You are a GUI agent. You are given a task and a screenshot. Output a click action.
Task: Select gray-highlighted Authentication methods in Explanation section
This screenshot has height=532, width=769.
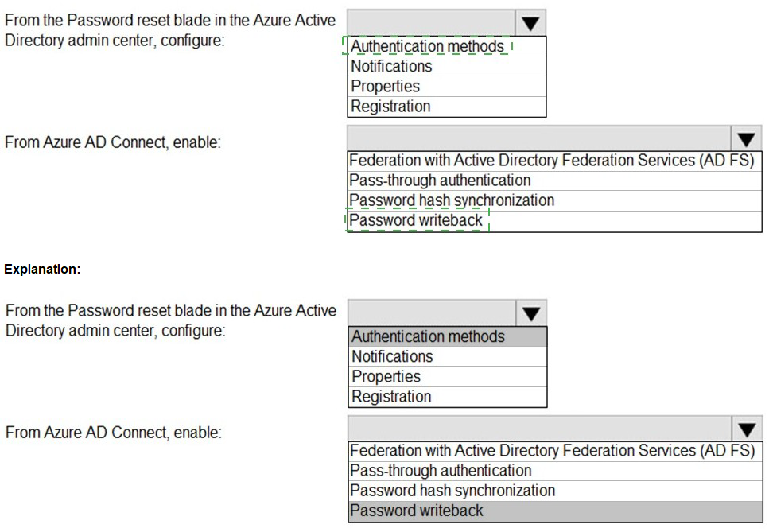pyautogui.click(x=428, y=337)
